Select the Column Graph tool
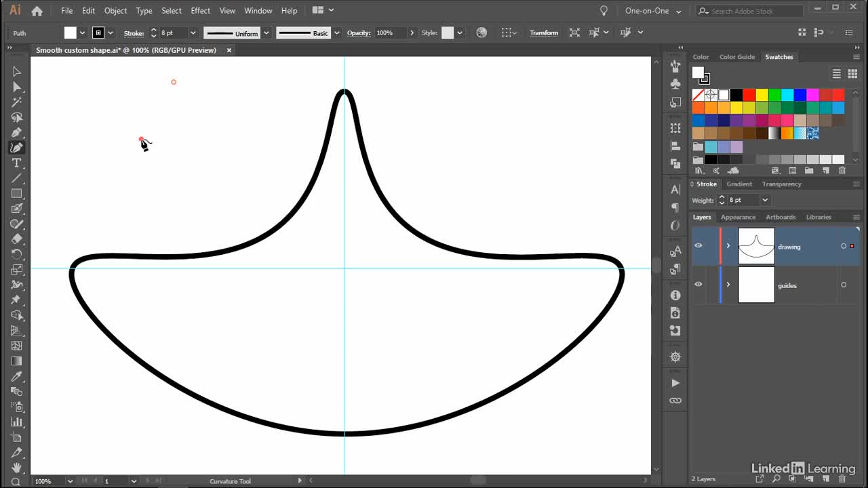The width and height of the screenshot is (868, 488). point(16,422)
